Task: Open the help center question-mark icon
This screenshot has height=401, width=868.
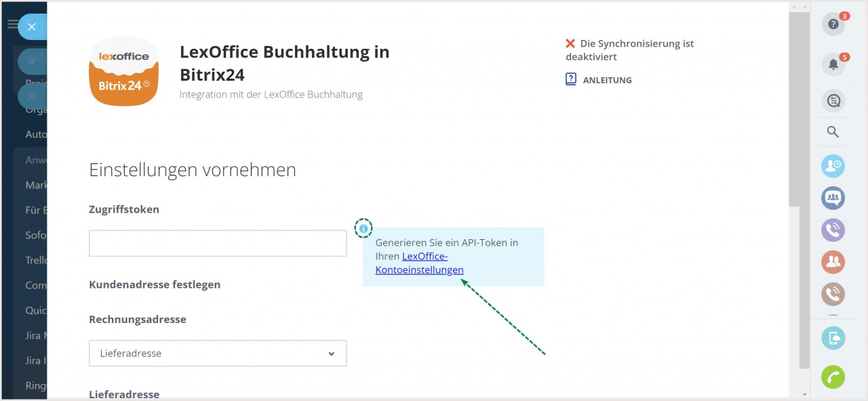Action: click(833, 24)
